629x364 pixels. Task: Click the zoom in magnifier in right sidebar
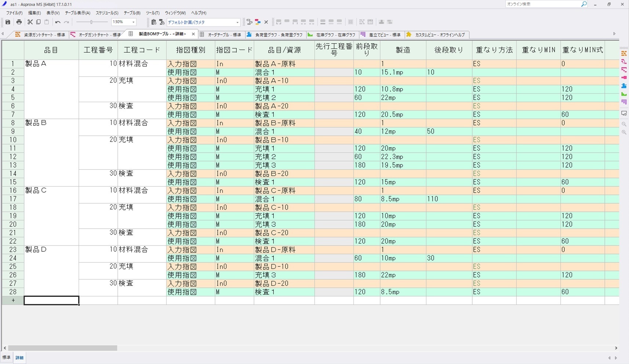click(624, 132)
